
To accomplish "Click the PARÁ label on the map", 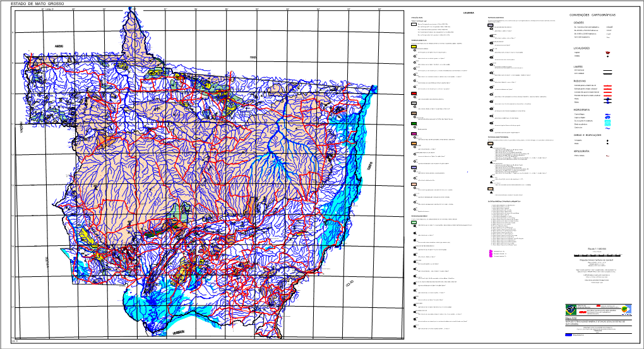I will [253, 58].
